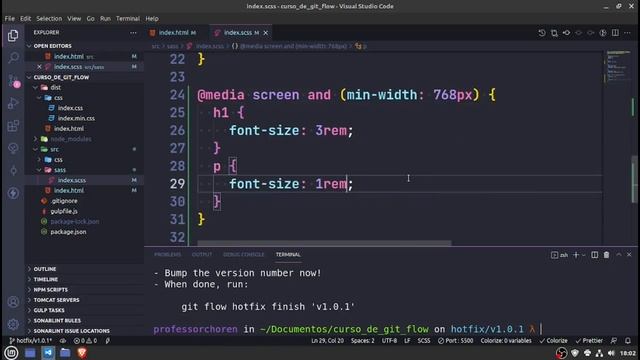Viewport: 640px width, 360px height.
Task: Open the Explorer view in the activity bar
Action: click(13, 36)
